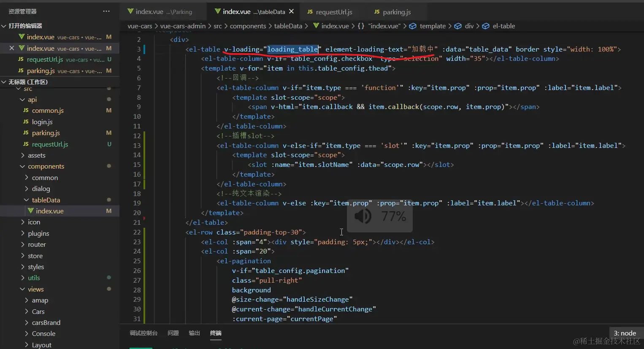
Task: Close index.vue in the open editors list
Action: (12, 48)
